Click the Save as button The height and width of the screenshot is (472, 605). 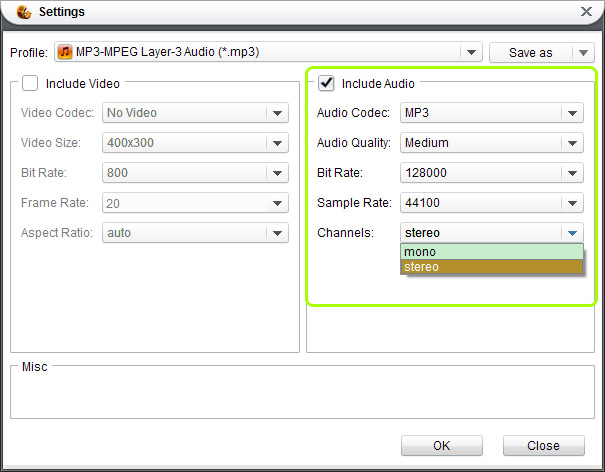click(x=531, y=52)
